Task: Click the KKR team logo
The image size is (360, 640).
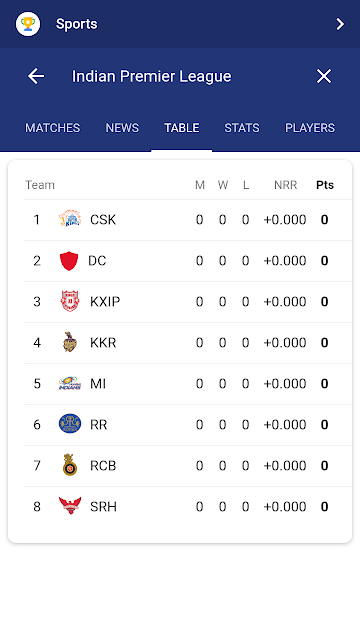Action: tap(70, 342)
